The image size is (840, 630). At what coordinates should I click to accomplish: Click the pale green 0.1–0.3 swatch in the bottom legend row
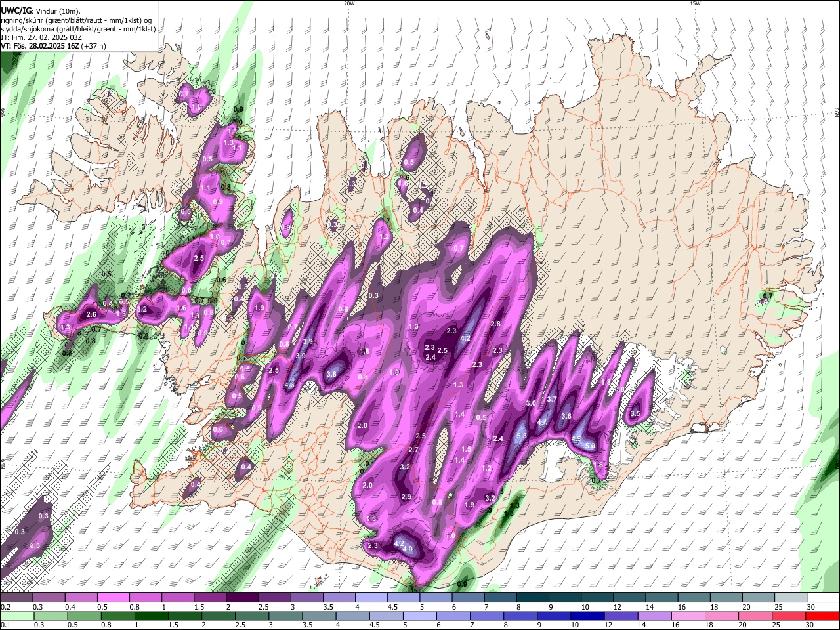coord(17,616)
